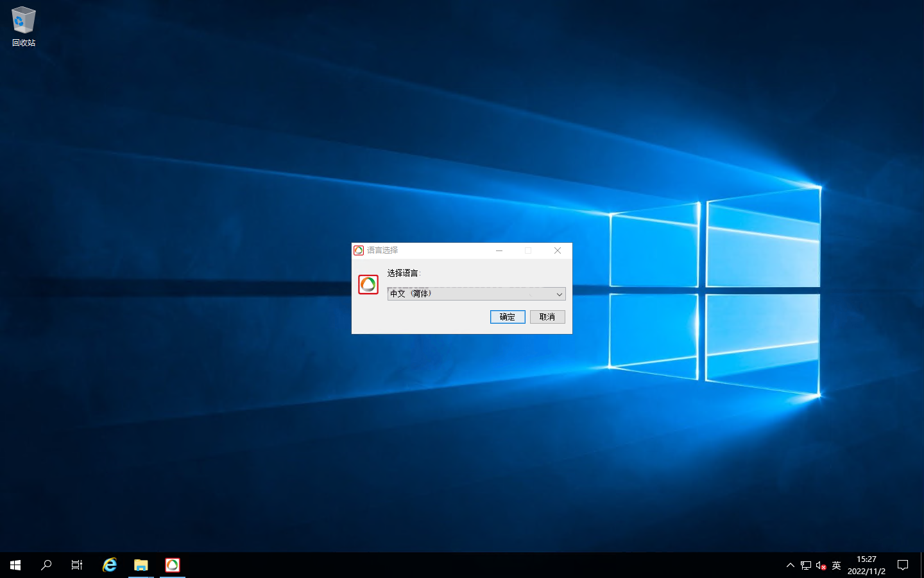The height and width of the screenshot is (578, 924).
Task: Open the Action Center notification icon
Action: point(903,565)
